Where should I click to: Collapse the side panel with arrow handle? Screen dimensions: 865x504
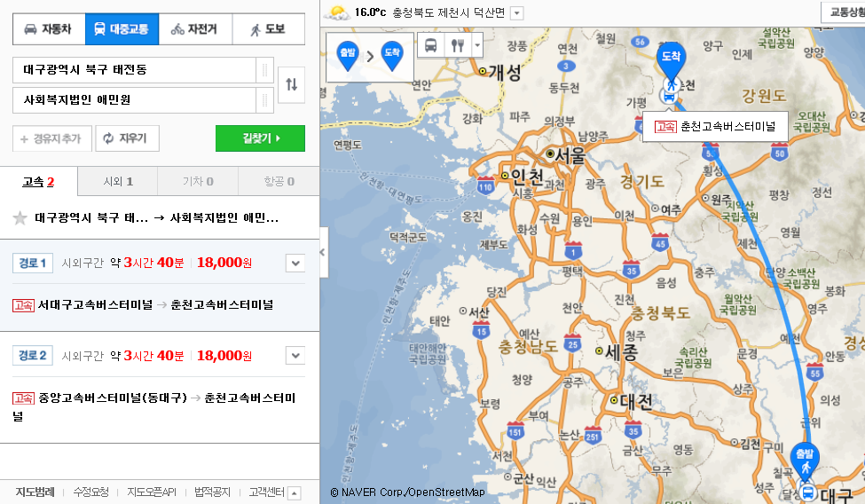pos(323,252)
